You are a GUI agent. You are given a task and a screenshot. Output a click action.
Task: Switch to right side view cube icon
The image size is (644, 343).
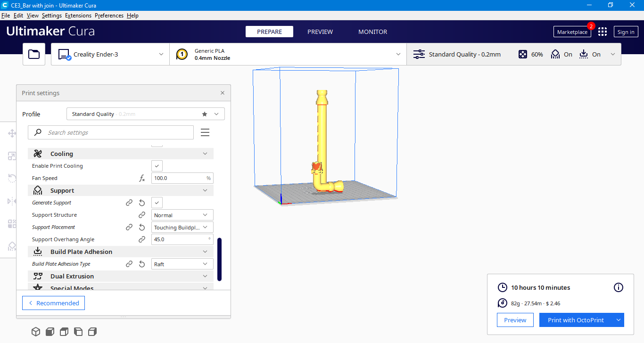92,332
